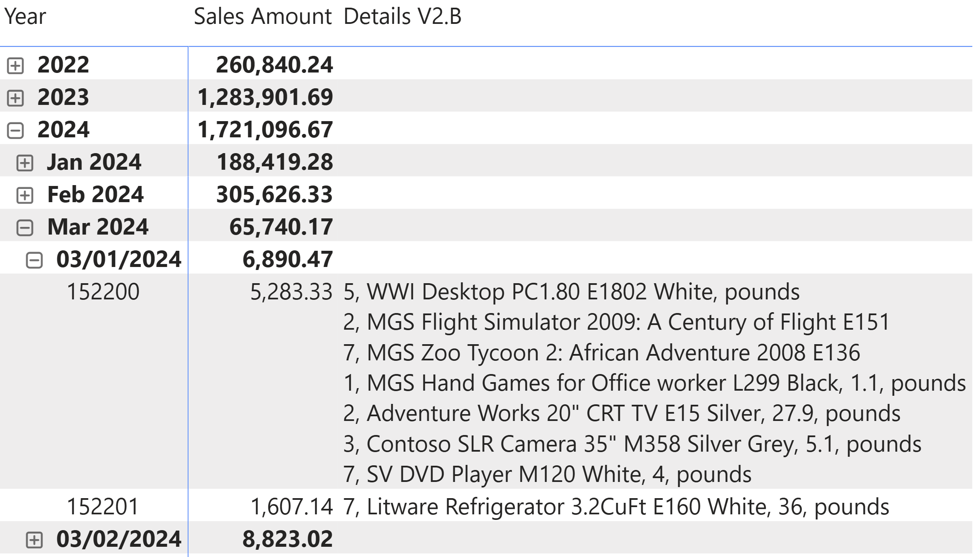Click the 2024 total 1,721,096.67
The width and height of the screenshot is (980, 557).
click(265, 130)
